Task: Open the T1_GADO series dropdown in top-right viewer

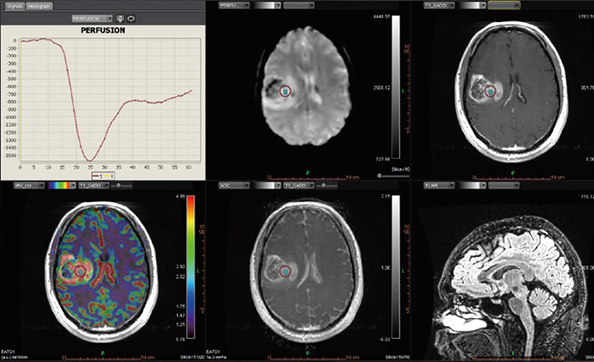Action: pyautogui.click(x=439, y=5)
